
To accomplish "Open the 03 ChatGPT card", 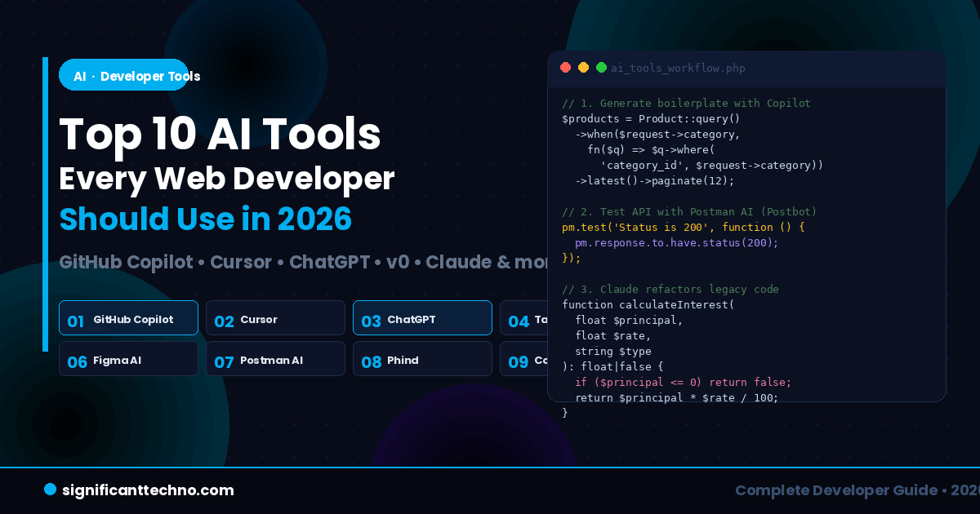I will pos(422,318).
